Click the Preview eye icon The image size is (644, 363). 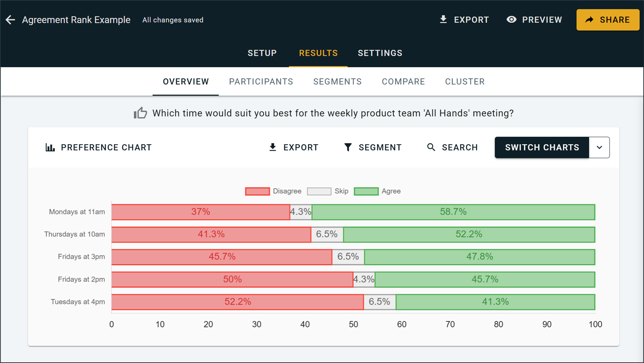[x=511, y=20]
